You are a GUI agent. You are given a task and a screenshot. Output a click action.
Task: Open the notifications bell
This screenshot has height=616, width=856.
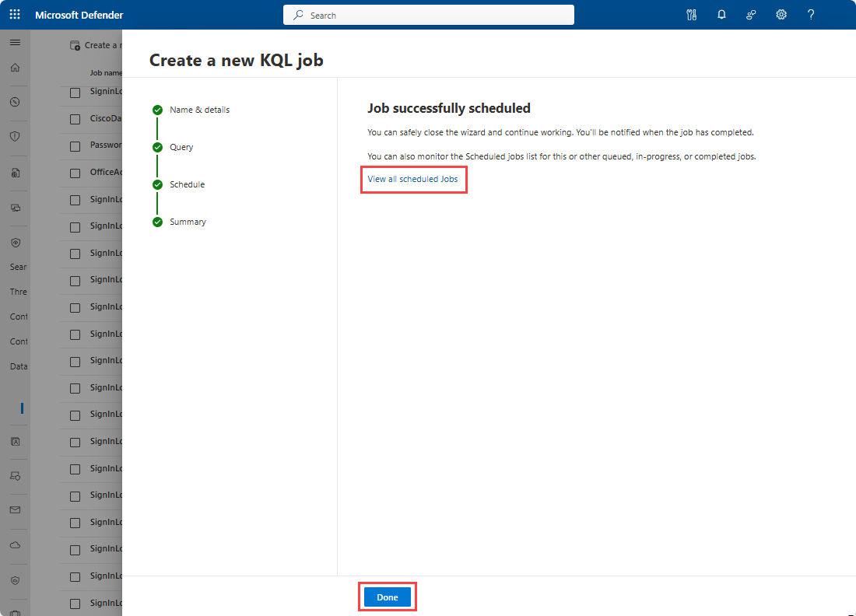coord(721,15)
